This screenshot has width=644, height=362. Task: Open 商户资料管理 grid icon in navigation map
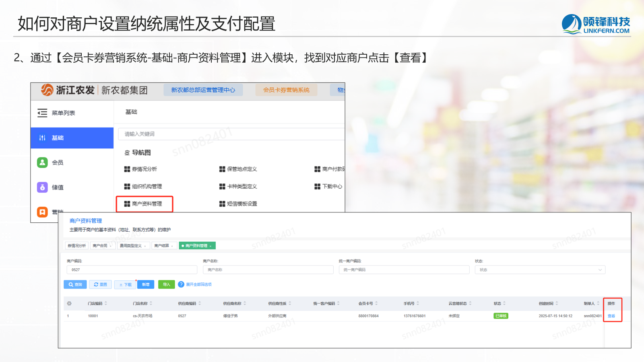point(127,204)
